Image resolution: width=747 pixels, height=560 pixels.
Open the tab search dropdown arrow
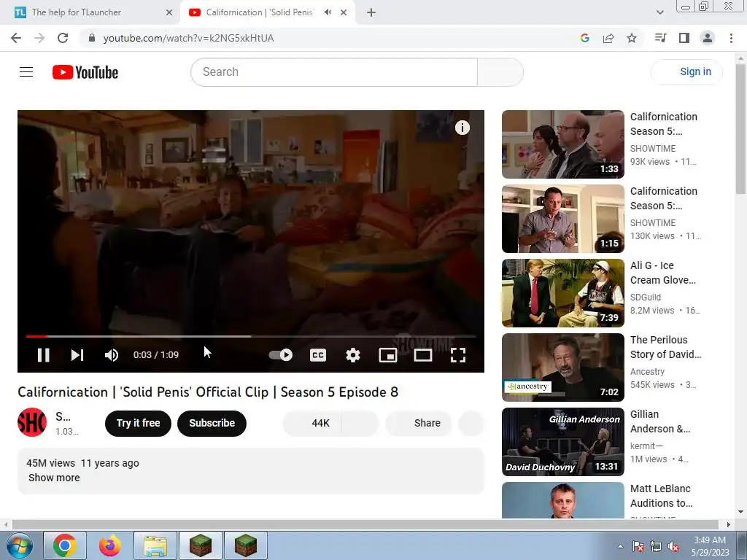click(x=659, y=12)
